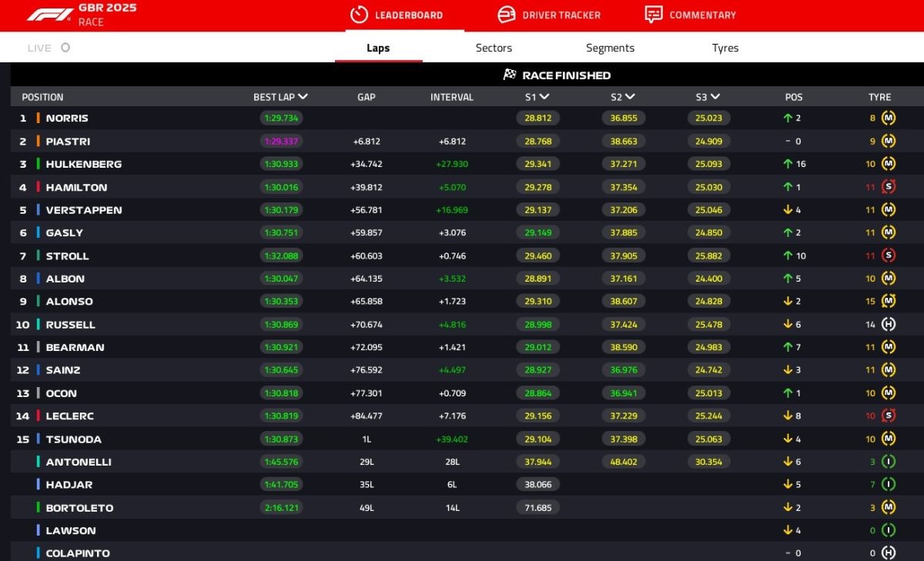Open the Segments tab
This screenshot has width=924, height=561.
click(610, 48)
